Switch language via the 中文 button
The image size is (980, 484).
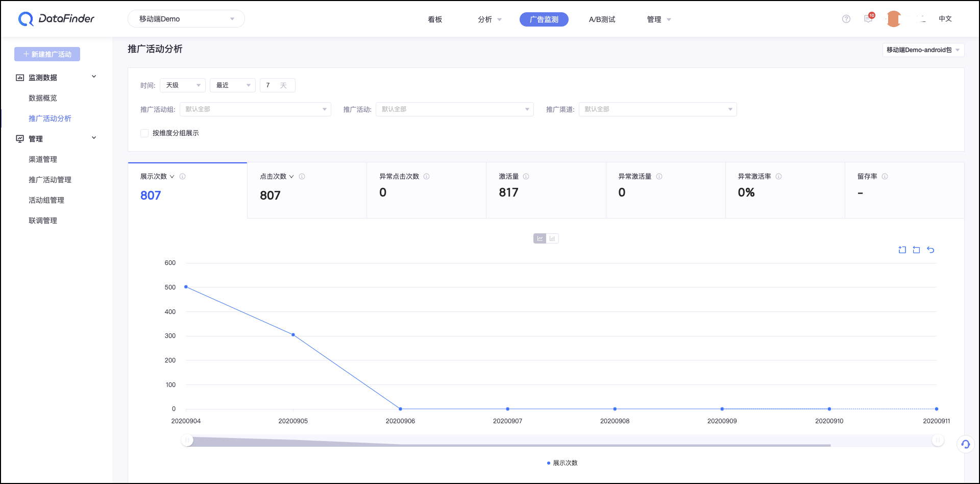pos(945,19)
